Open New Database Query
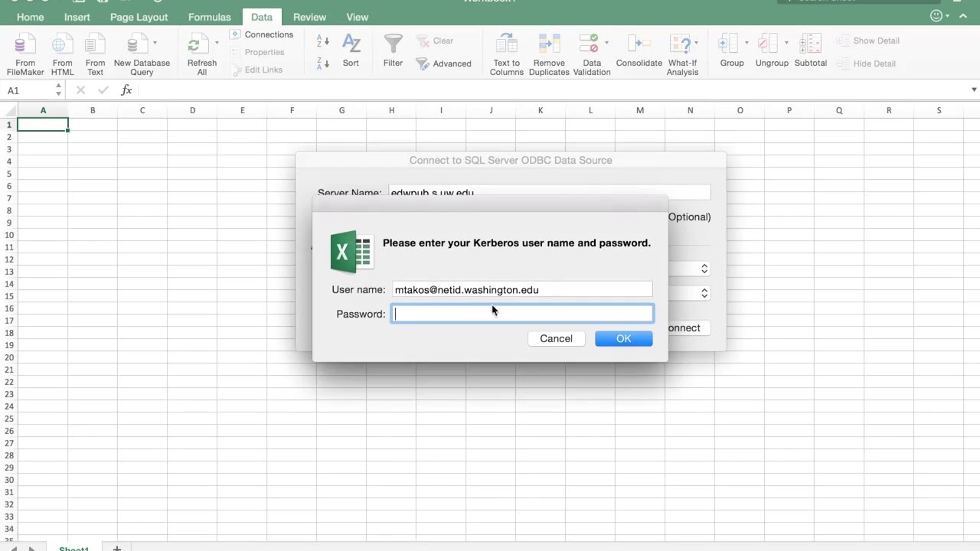The height and width of the screenshot is (551, 980). (x=141, y=55)
